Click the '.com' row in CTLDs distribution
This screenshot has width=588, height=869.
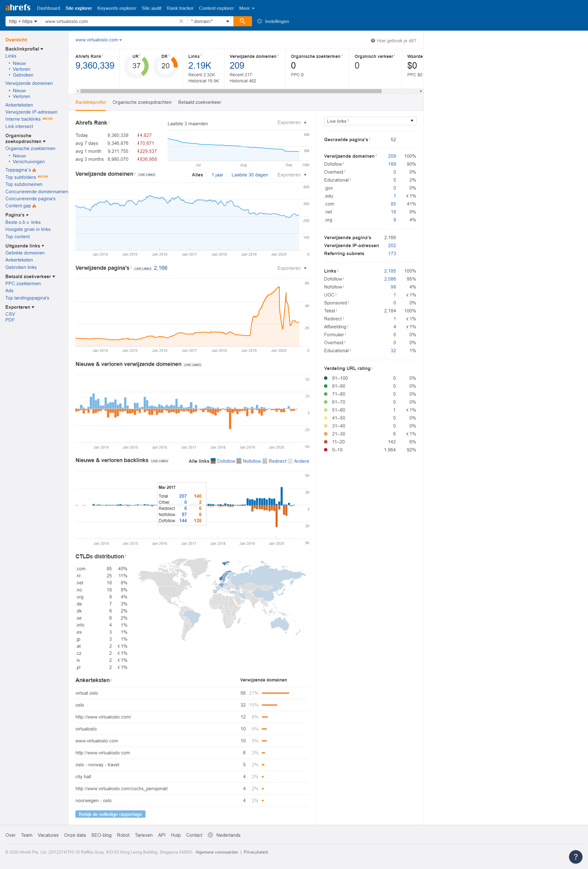coord(101,569)
